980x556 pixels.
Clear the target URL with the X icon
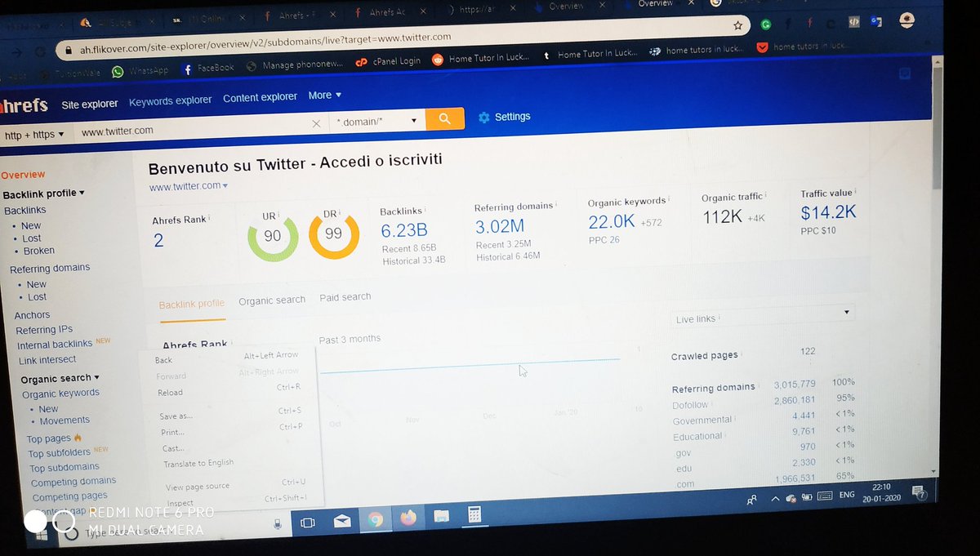point(317,123)
